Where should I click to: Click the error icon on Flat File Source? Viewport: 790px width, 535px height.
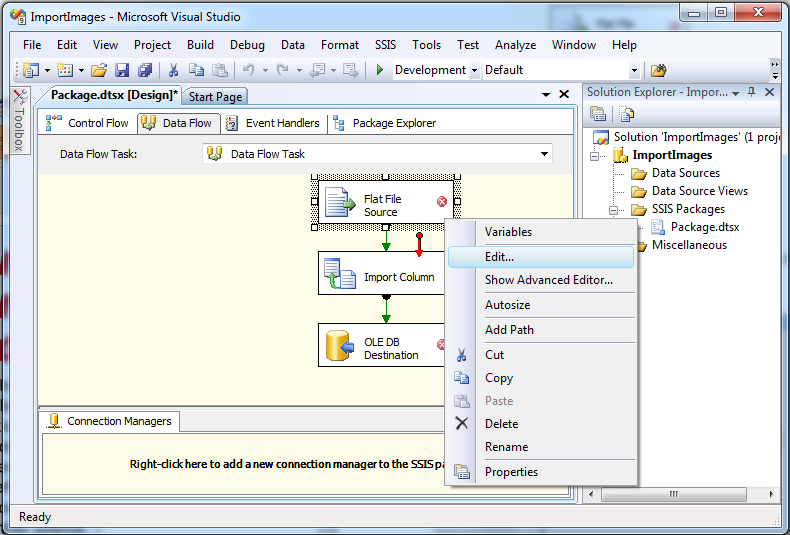(x=442, y=202)
